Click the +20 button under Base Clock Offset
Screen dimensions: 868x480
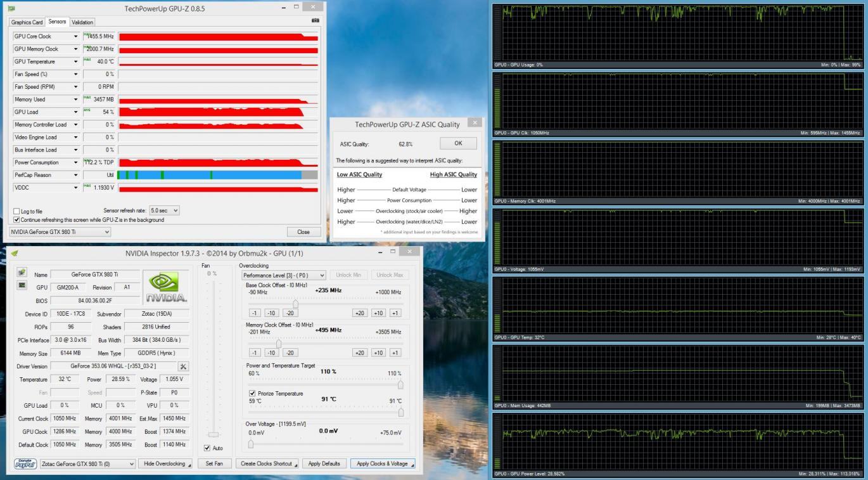pos(360,313)
